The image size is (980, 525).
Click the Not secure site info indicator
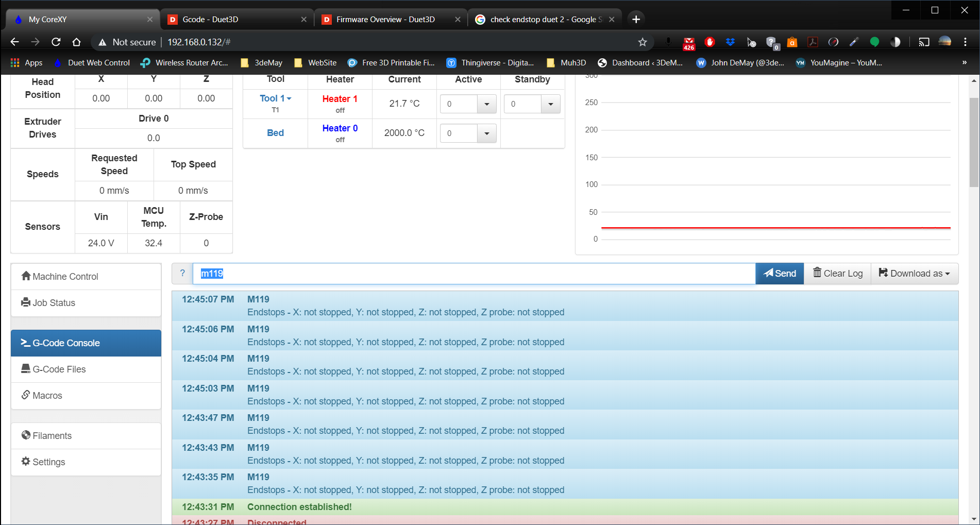[x=127, y=42]
